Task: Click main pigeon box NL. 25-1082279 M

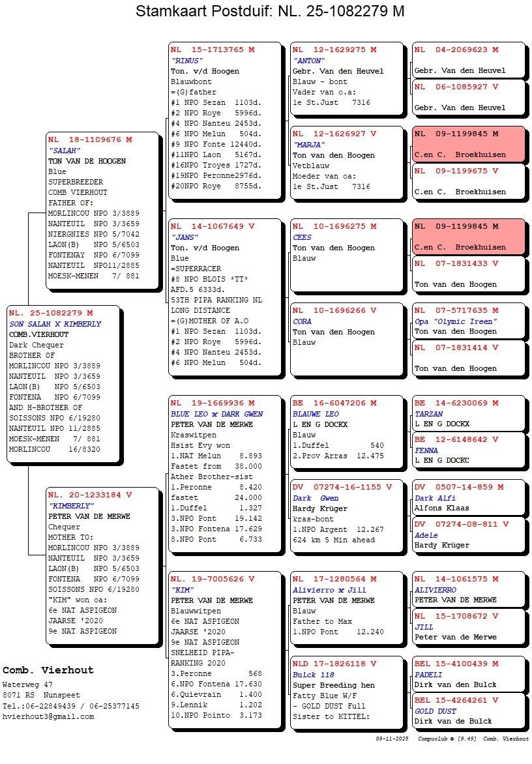Action: click(63, 384)
